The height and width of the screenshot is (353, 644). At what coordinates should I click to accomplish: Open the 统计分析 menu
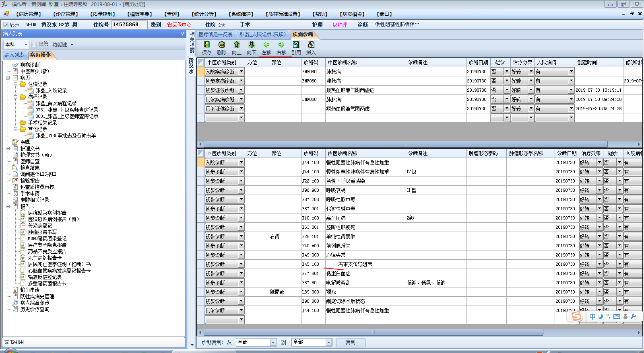[x=204, y=14]
